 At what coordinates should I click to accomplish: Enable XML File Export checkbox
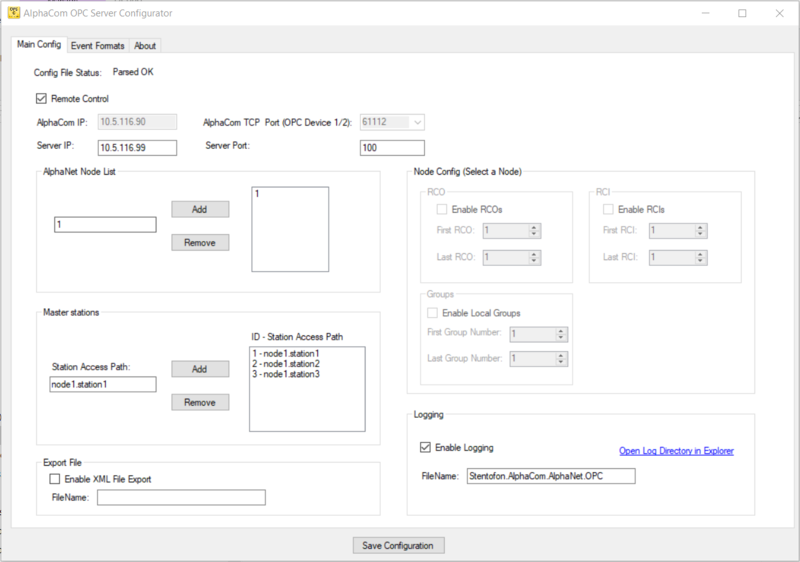click(x=55, y=479)
